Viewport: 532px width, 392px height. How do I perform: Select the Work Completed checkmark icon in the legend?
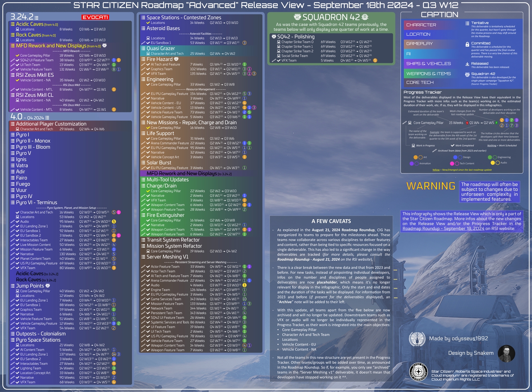pos(452,146)
